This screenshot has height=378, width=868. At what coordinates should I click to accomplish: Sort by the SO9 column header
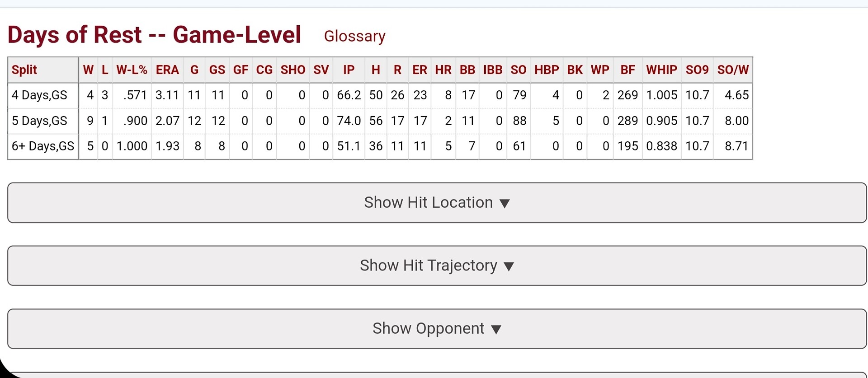[697, 70]
